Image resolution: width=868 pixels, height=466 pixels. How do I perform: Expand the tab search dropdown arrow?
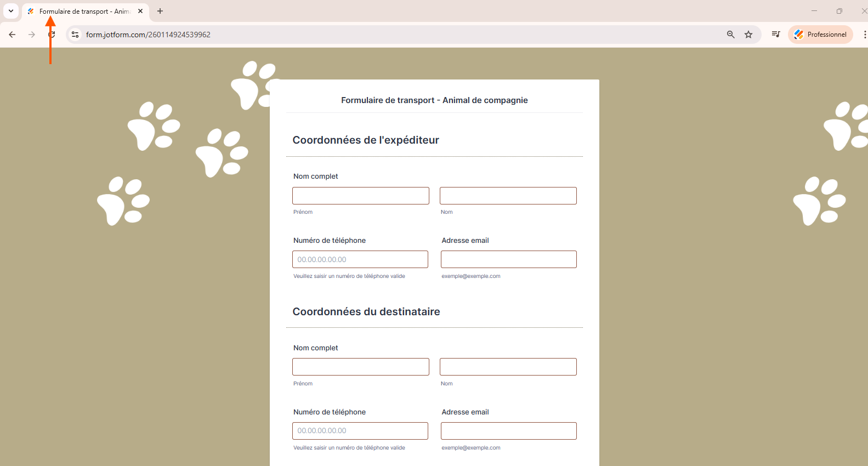click(11, 11)
